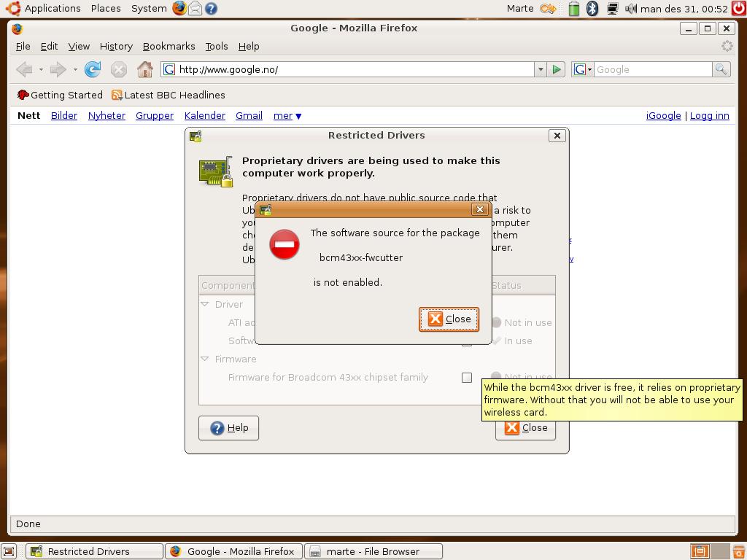Open the Back history dropdown arrow

coord(41,69)
